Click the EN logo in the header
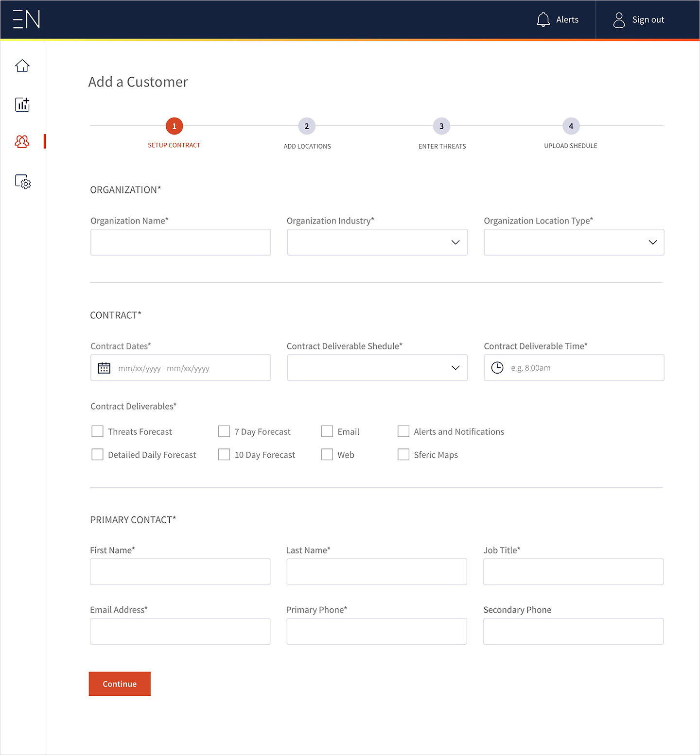 tap(26, 19)
